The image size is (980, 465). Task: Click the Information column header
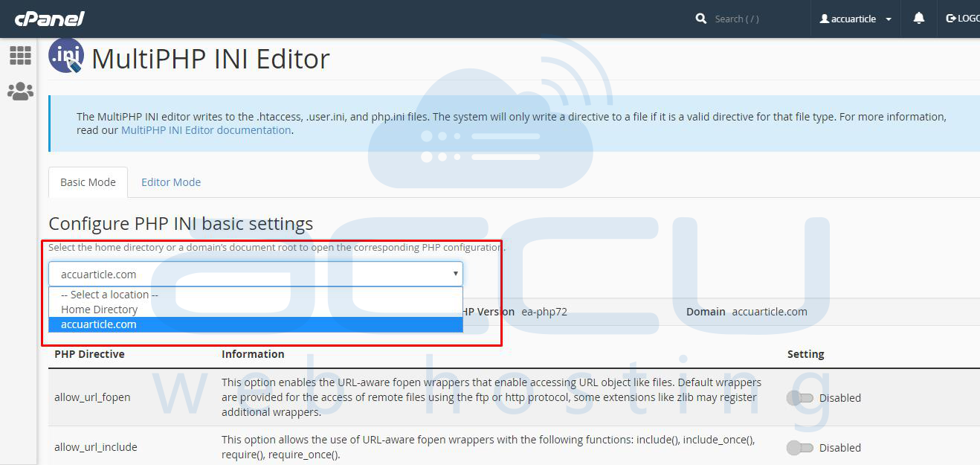(253, 354)
